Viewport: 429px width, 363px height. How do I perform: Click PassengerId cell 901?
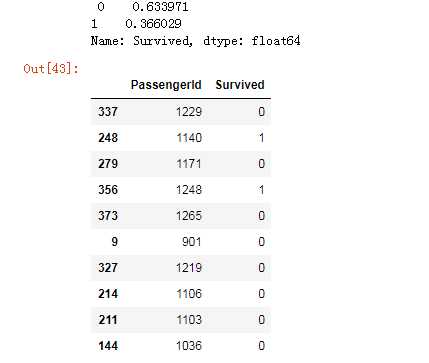[192, 242]
